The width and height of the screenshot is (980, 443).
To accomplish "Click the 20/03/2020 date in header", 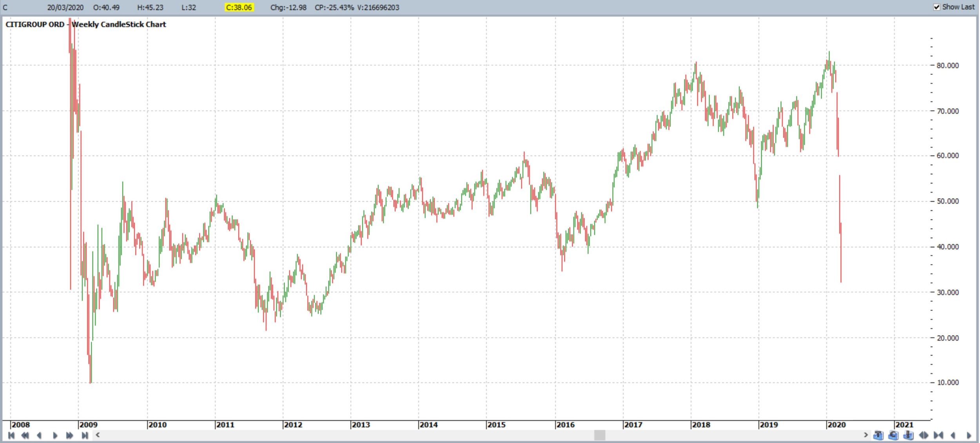I will 65,7.
